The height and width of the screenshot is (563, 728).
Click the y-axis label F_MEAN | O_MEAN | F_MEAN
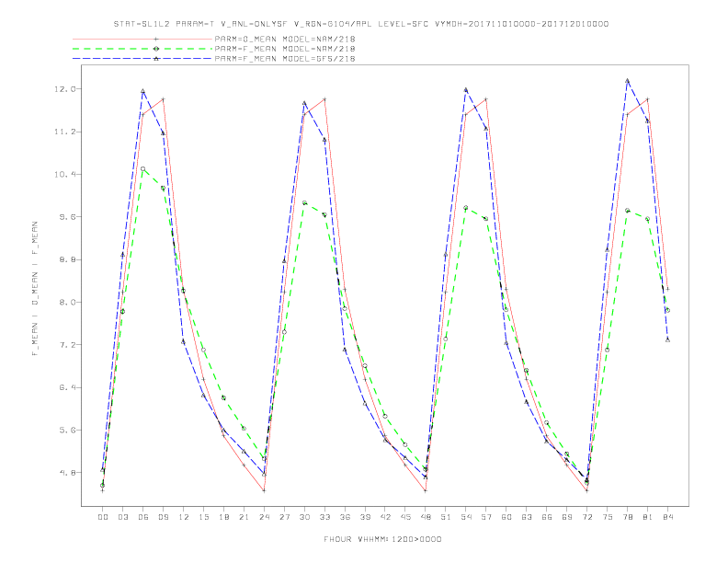(35, 289)
